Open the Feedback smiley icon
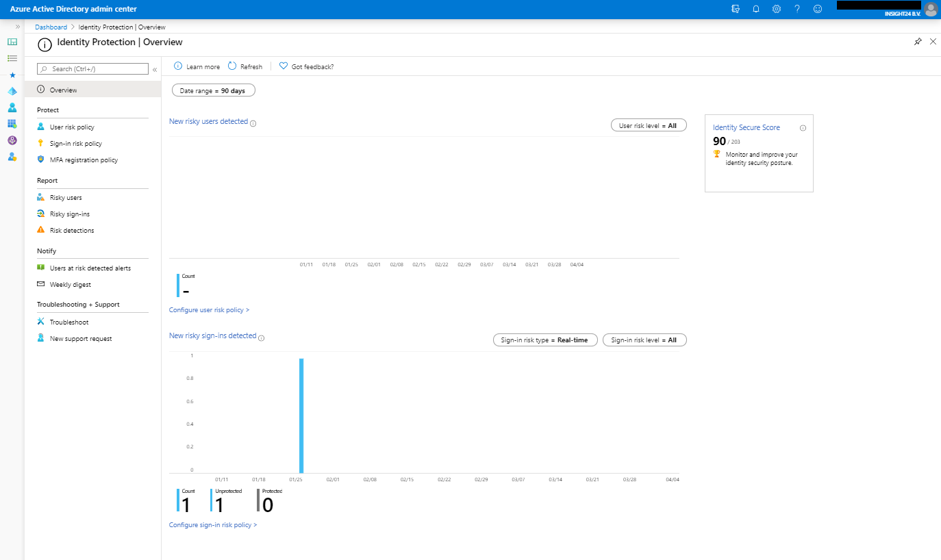Viewport: 941px width, 560px height. [818, 9]
